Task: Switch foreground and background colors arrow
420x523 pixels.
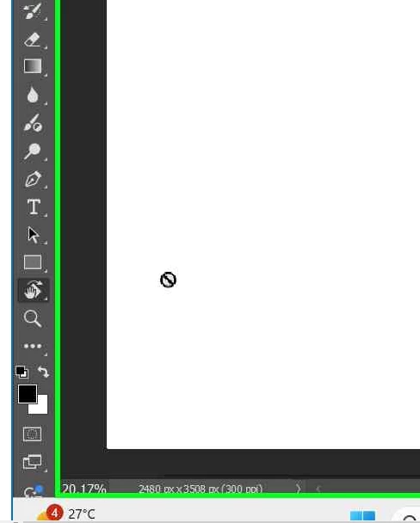Action: 43,372
